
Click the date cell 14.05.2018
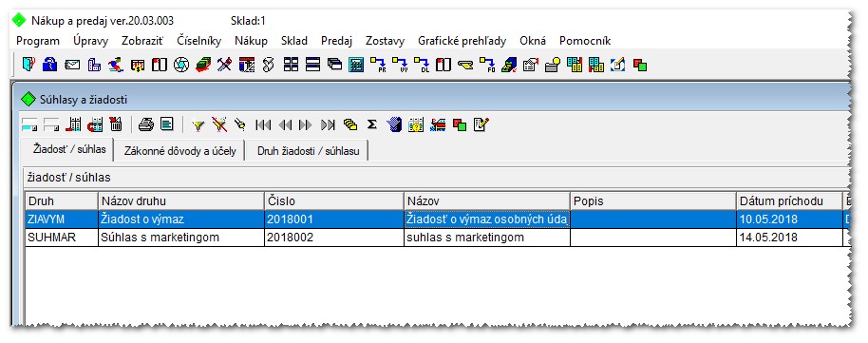click(789, 238)
